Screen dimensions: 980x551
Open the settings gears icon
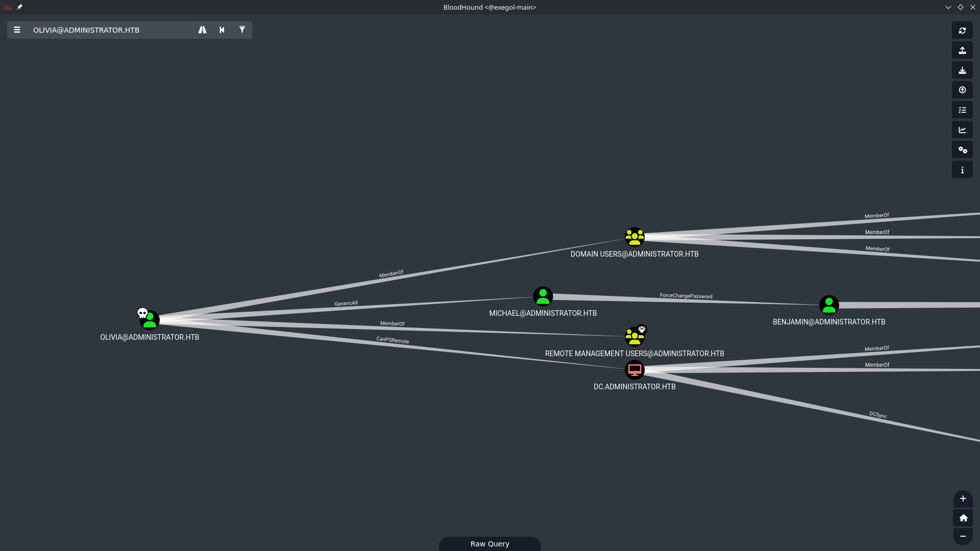point(962,149)
